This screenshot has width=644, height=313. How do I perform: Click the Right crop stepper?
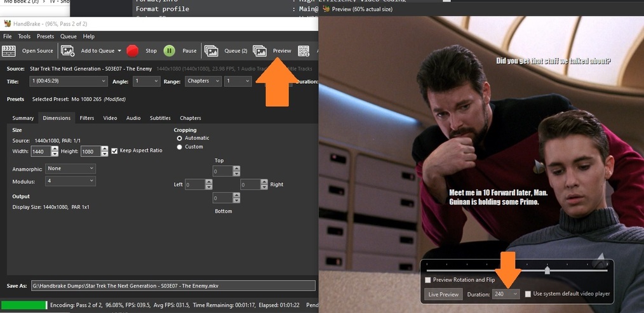point(264,185)
